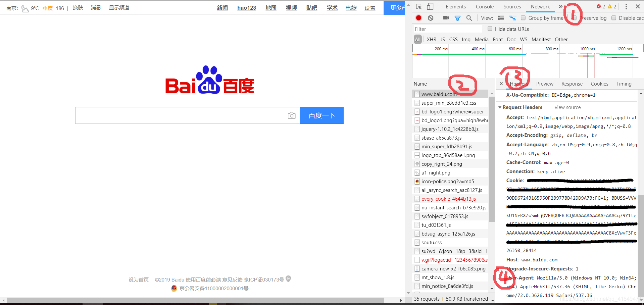Enable Group by frame checkbox
The height and width of the screenshot is (305, 644).
coord(523,18)
